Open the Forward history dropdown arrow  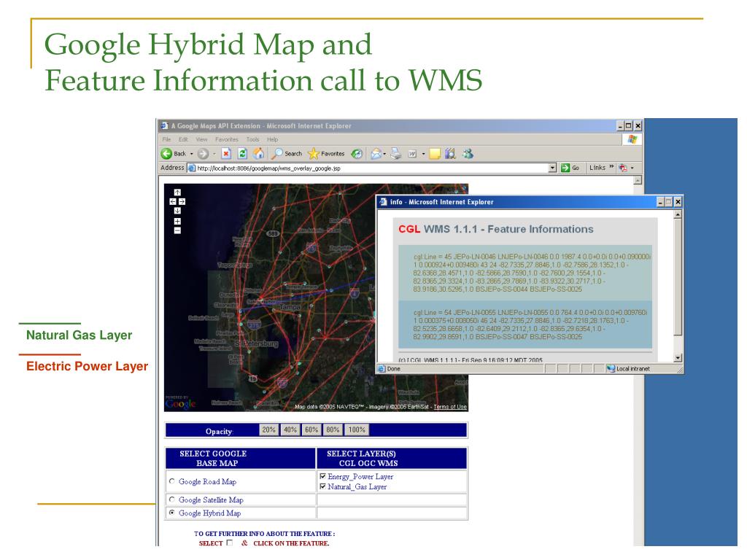[x=214, y=154]
